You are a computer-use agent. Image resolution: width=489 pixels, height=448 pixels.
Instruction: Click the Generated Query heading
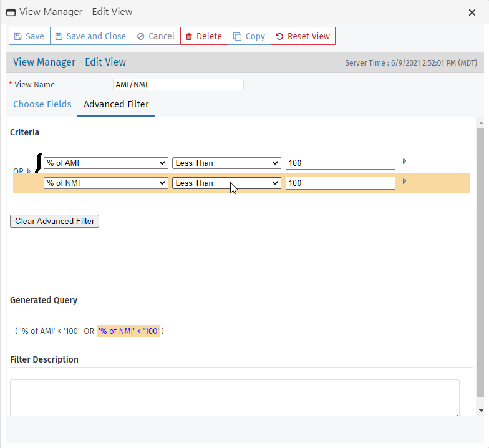(x=44, y=300)
